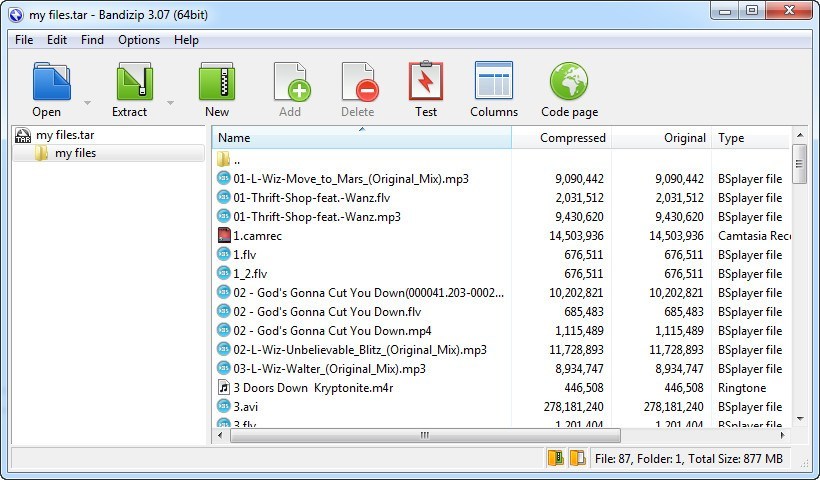The width and height of the screenshot is (820, 480).
Task: Click the horizontal scrollbar left arrow
Action: pos(220,435)
